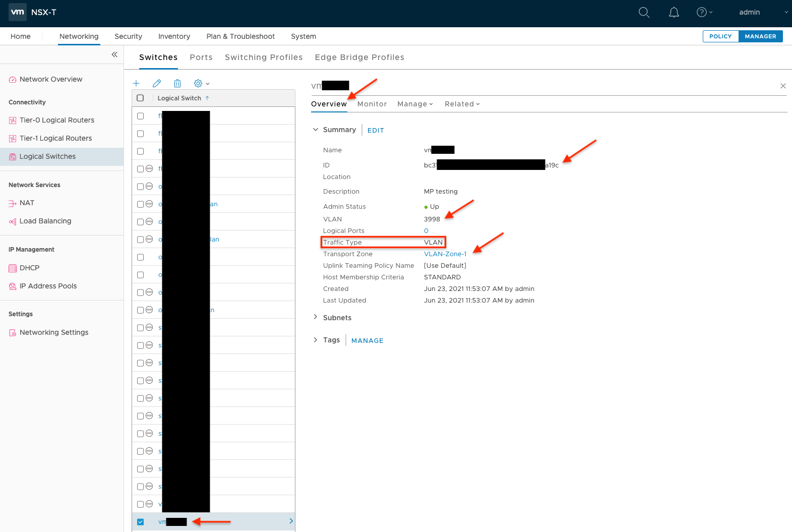Expand the Subnets section
Viewport: 792px width, 532px height.
(x=316, y=317)
